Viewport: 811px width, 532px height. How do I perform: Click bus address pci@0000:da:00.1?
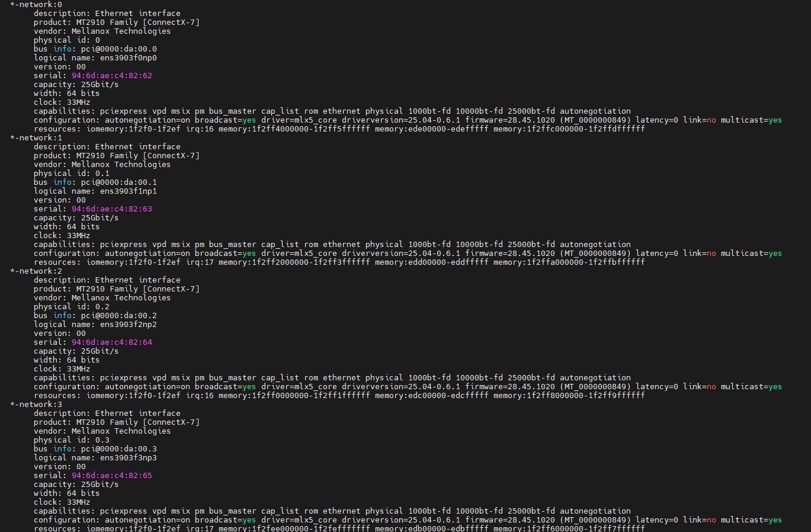(x=118, y=182)
